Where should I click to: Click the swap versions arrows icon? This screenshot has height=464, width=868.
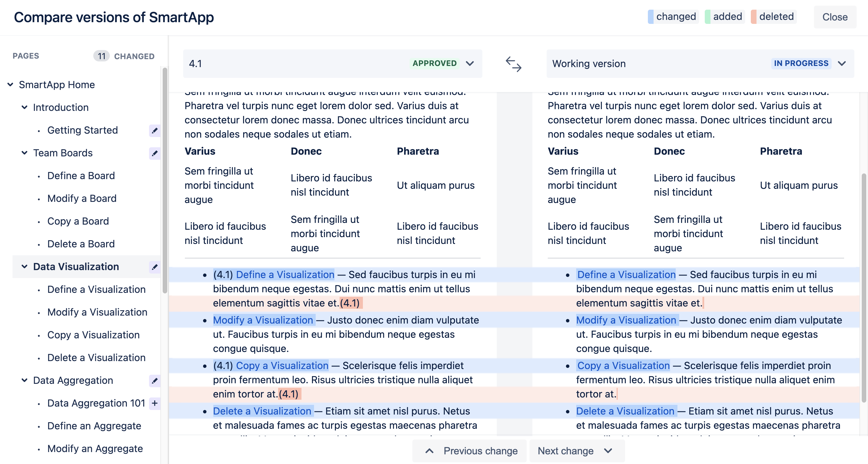click(514, 64)
